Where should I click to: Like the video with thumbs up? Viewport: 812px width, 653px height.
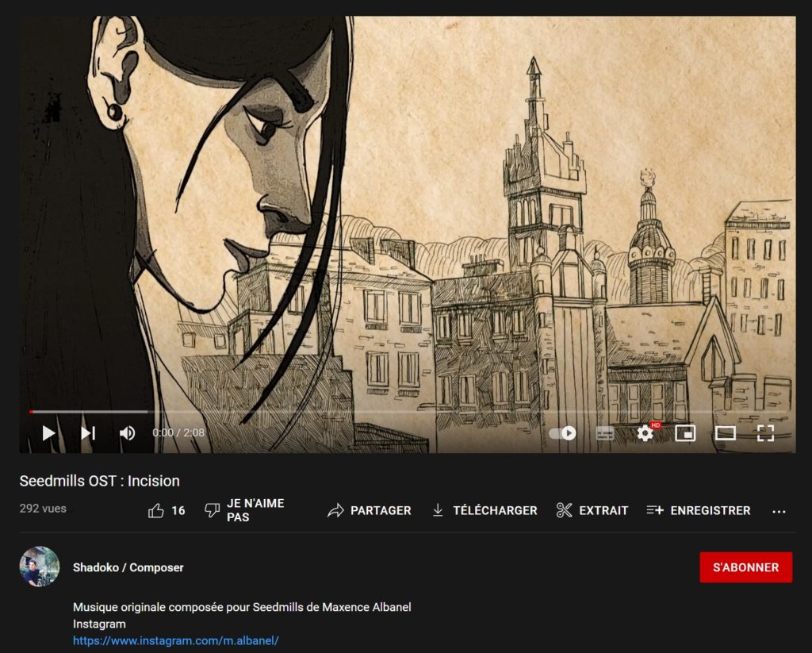166,510
